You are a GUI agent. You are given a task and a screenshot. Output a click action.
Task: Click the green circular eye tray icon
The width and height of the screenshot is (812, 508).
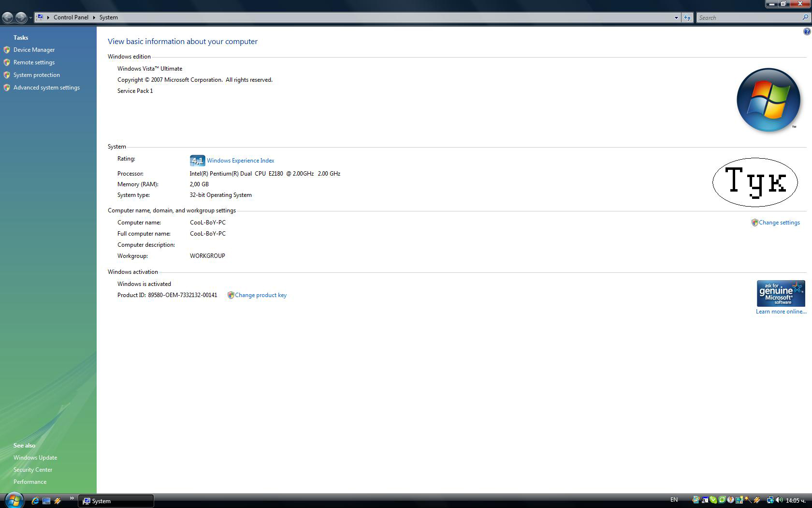(722, 500)
